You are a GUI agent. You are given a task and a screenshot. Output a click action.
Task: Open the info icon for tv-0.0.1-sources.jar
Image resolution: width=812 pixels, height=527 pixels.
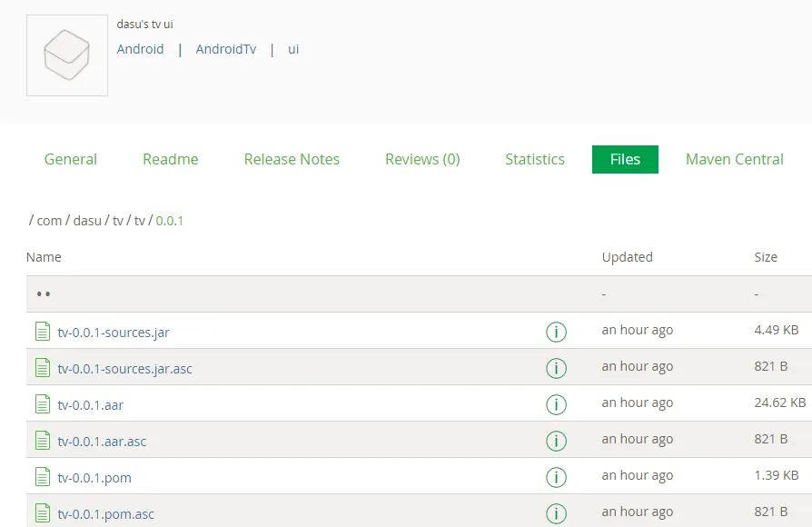coord(556,332)
